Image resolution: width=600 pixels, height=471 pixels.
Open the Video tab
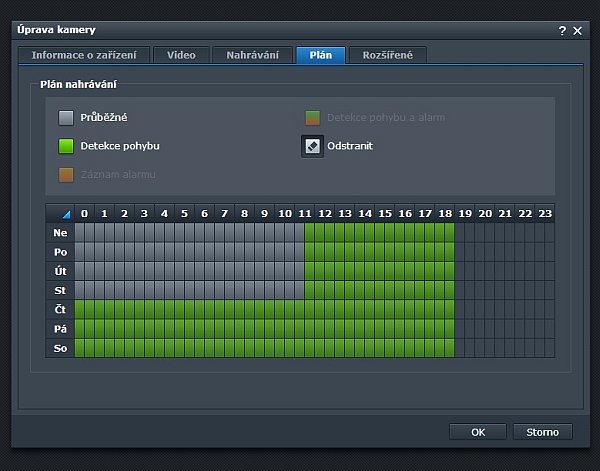pyautogui.click(x=181, y=55)
